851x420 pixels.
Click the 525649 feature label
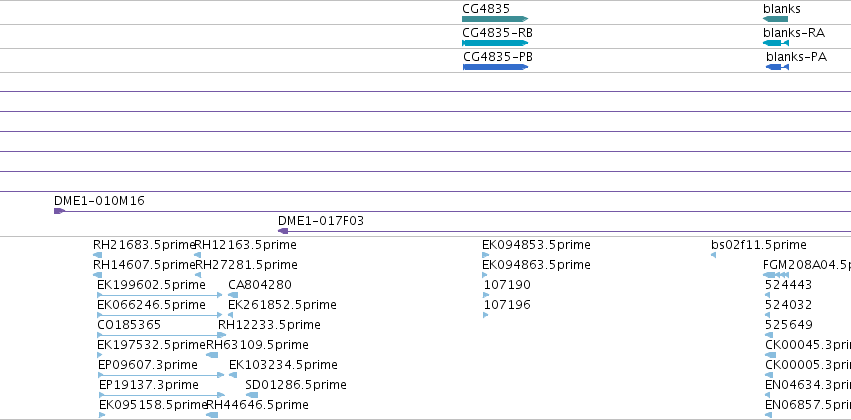tap(789, 325)
